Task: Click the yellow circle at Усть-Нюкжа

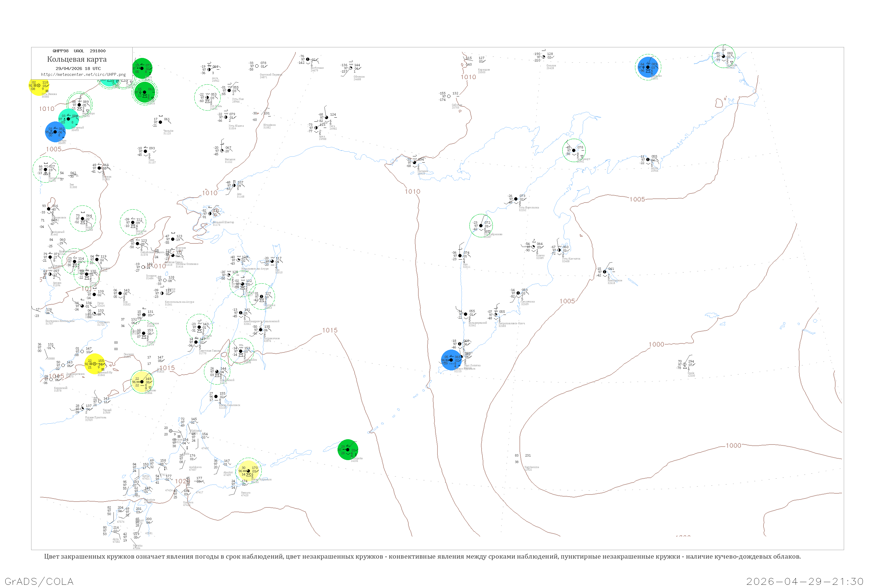Action: point(39,86)
